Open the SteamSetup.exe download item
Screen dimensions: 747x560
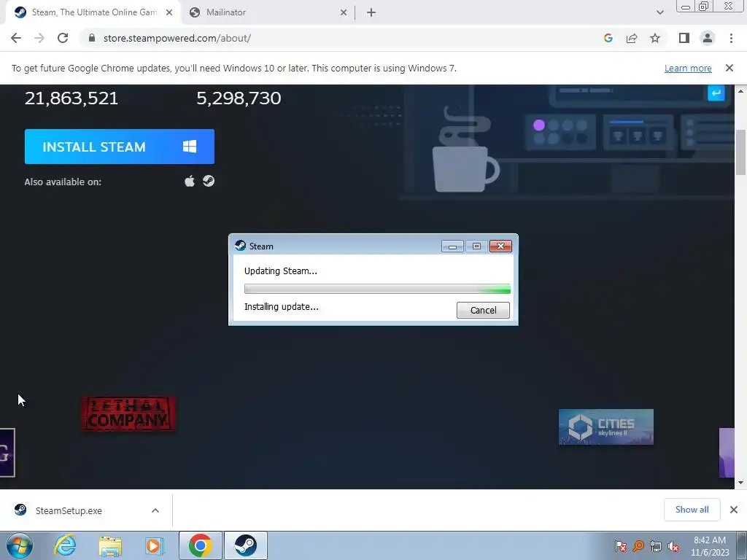click(69, 510)
